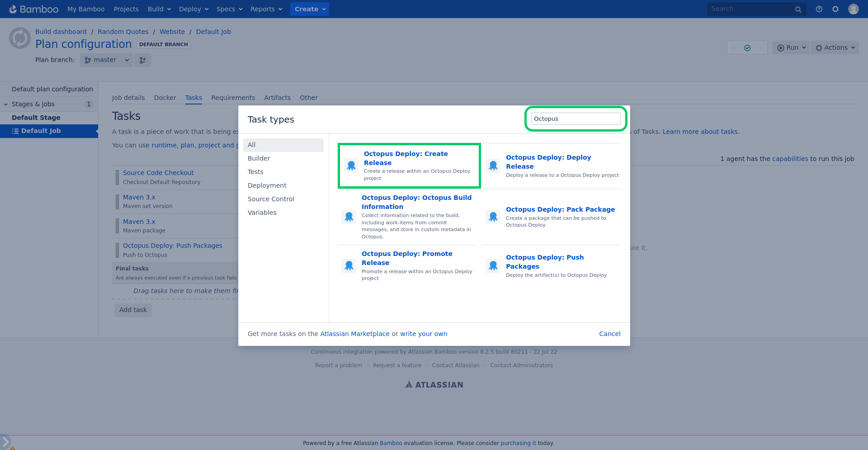Open the Run dropdown
Viewport: 868px width, 450px height.
coord(791,48)
